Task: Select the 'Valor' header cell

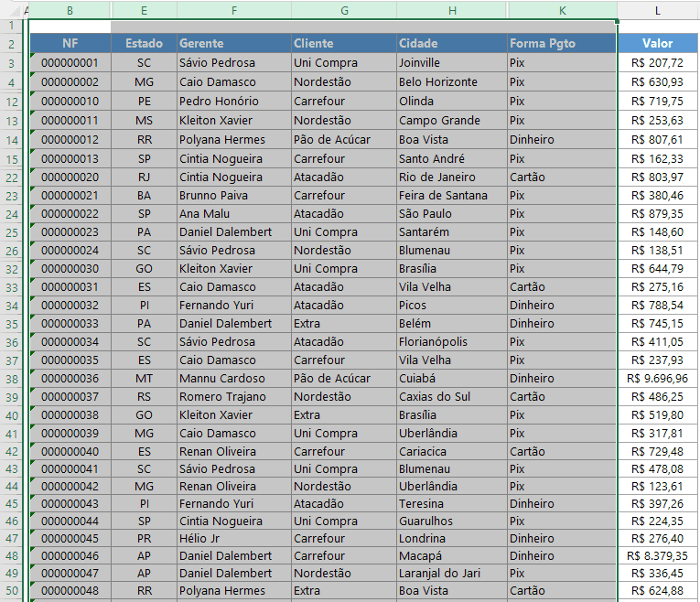Action: point(657,44)
